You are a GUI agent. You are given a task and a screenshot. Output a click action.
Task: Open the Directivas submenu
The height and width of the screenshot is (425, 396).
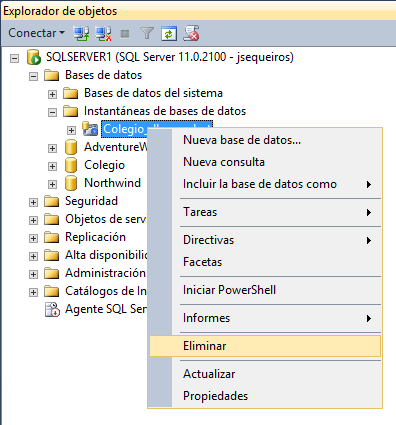[x=265, y=240]
